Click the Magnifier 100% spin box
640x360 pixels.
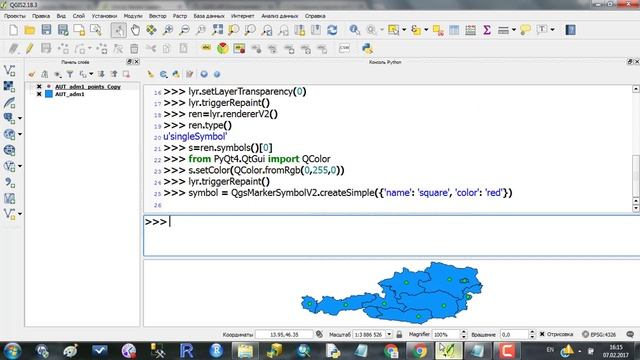pos(449,334)
